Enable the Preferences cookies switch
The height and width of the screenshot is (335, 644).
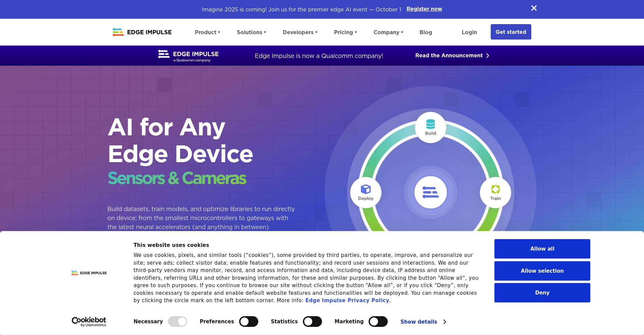249,322
